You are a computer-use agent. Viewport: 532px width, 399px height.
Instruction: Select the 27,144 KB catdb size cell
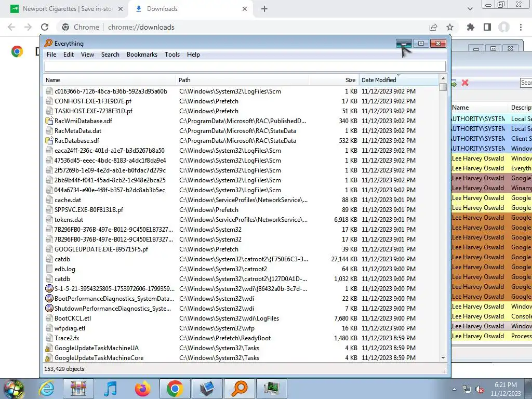coord(344,259)
